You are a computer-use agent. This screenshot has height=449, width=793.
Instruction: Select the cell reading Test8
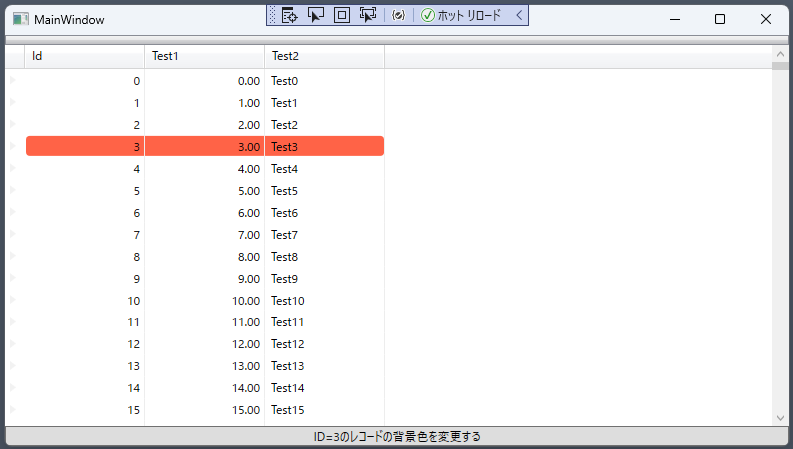tap(324, 257)
